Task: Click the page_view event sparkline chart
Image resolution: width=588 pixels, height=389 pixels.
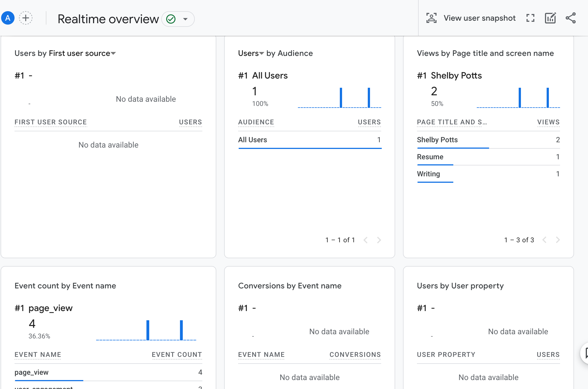Action: click(146, 330)
